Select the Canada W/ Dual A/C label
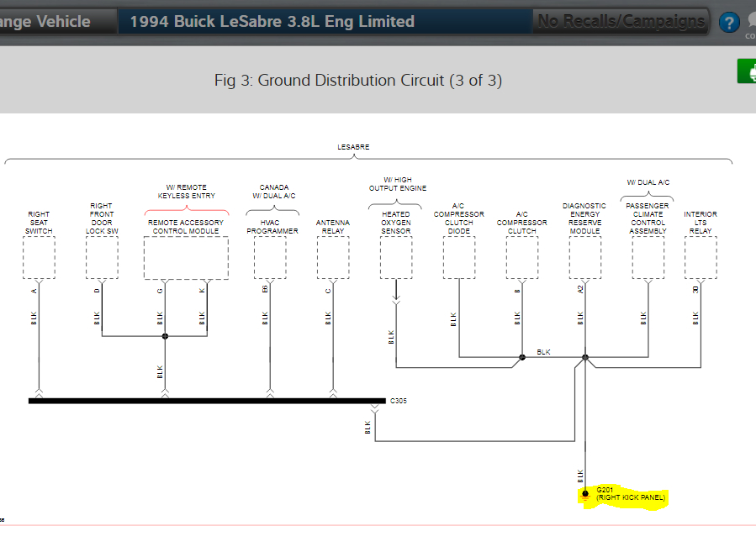The height and width of the screenshot is (552, 756). pyautogui.click(x=274, y=192)
